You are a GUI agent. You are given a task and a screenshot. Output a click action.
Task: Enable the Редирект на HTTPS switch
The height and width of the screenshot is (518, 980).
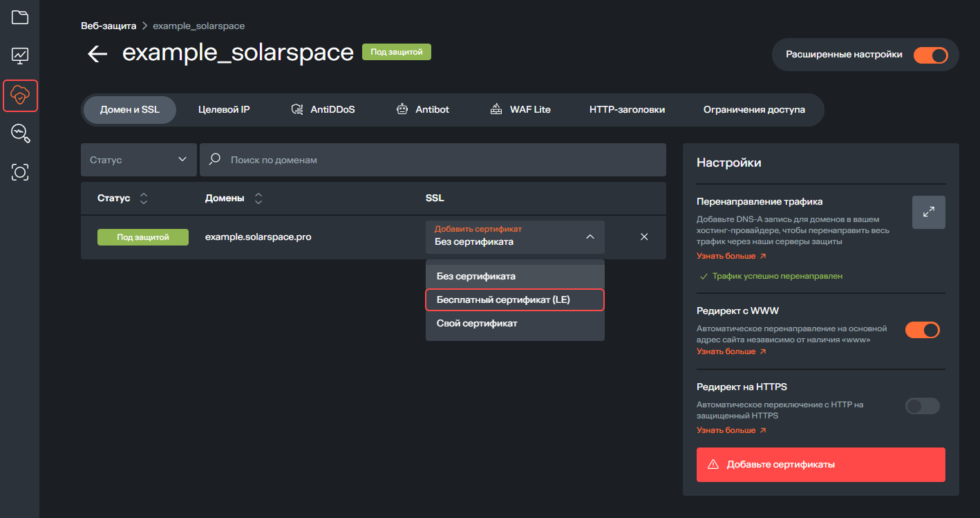pos(922,406)
